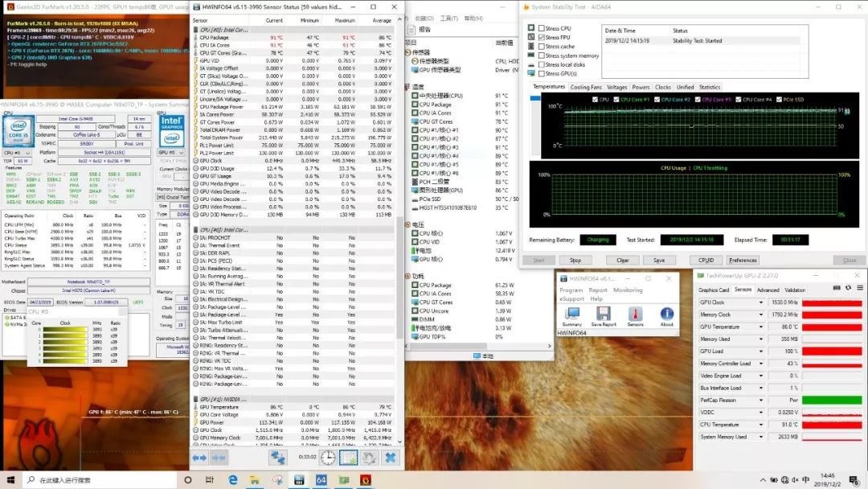Open Memory Used dropdown in GPU-Z
This screenshot has height=489, width=868.
click(x=760, y=339)
